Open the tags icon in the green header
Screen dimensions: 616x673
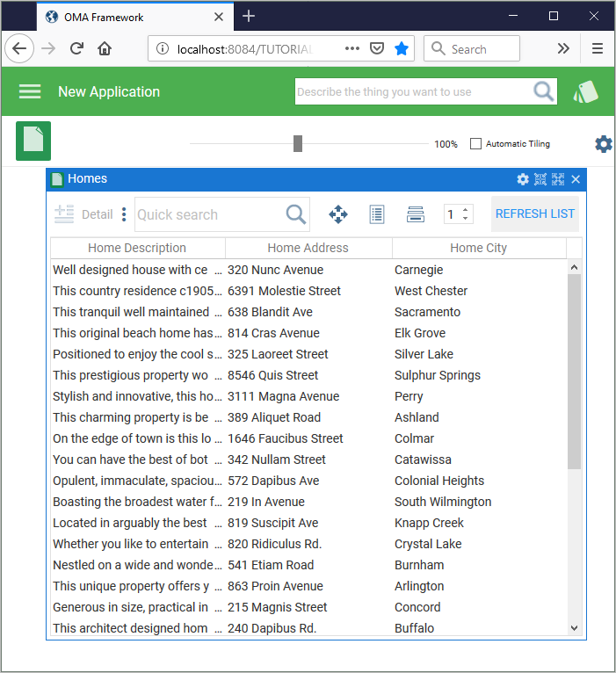coord(585,92)
